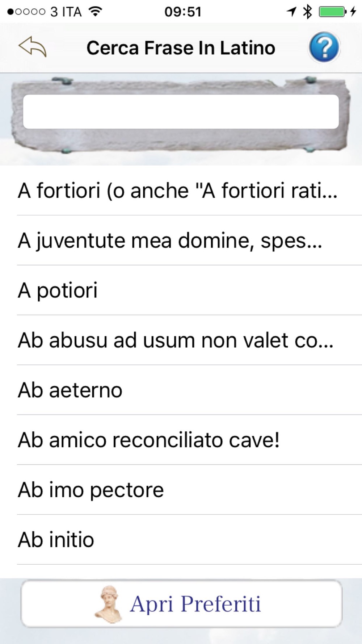Open help with the question mark icon
This screenshot has width=362, height=644.
coord(324,47)
